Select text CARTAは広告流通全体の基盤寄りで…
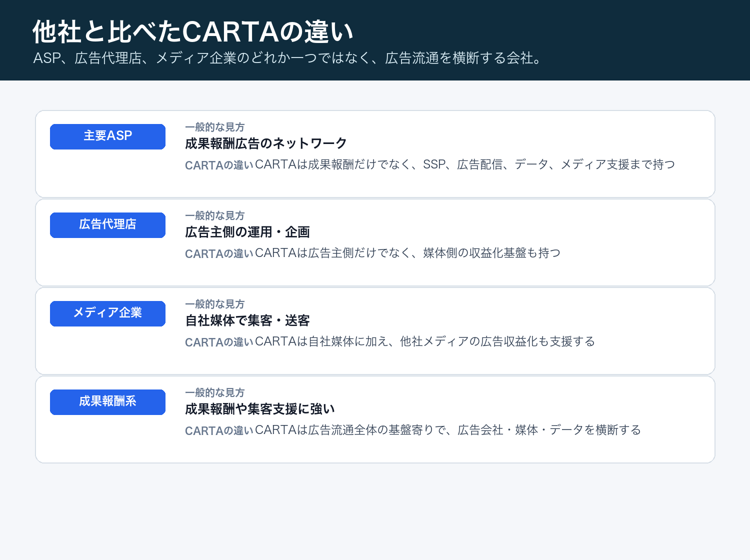The width and height of the screenshot is (750, 560). pos(448,430)
